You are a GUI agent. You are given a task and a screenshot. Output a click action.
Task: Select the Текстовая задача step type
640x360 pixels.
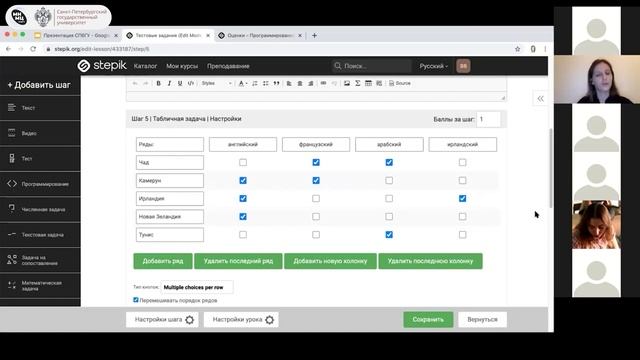[40, 235]
